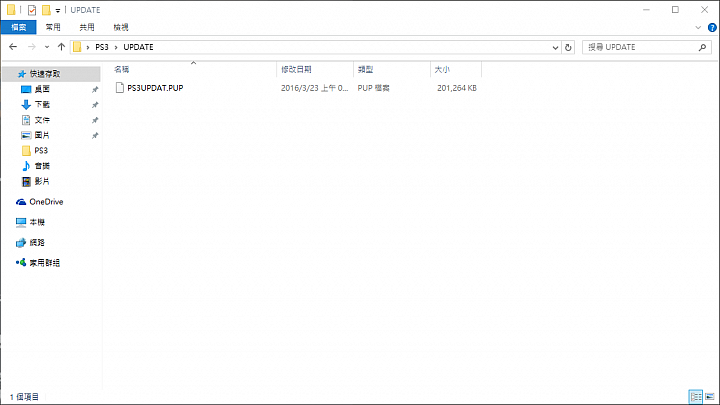Click the pin icon next to 文件
Screen dimensions: 720x405
pyautogui.click(x=95, y=120)
